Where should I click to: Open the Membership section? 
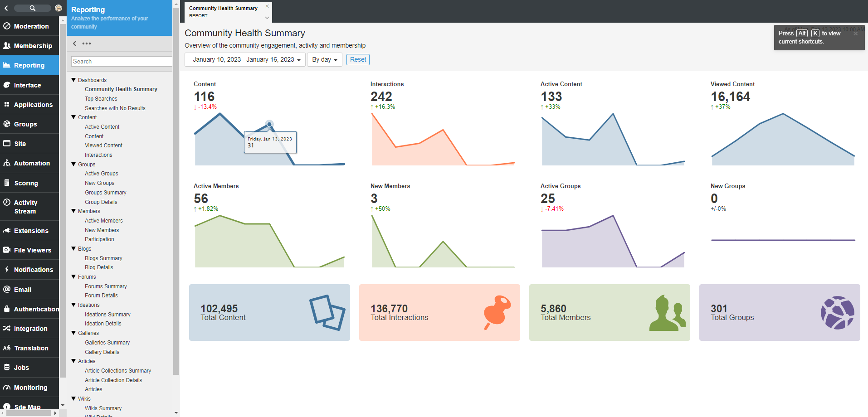tap(29, 46)
